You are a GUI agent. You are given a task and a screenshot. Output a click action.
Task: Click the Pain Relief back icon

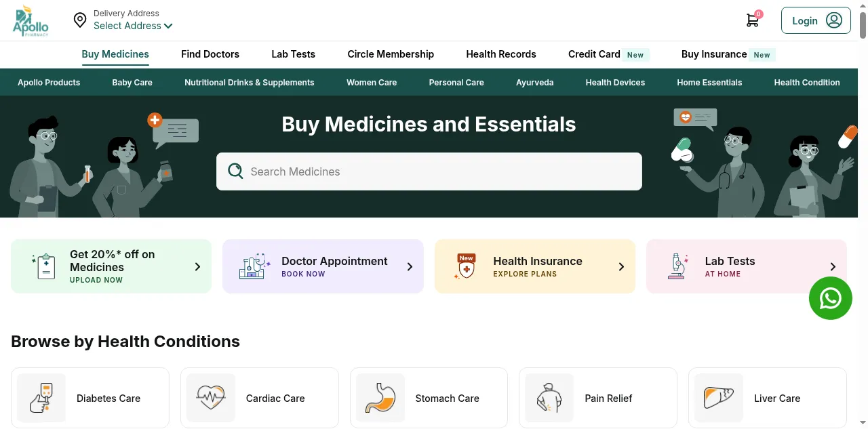[x=549, y=398]
